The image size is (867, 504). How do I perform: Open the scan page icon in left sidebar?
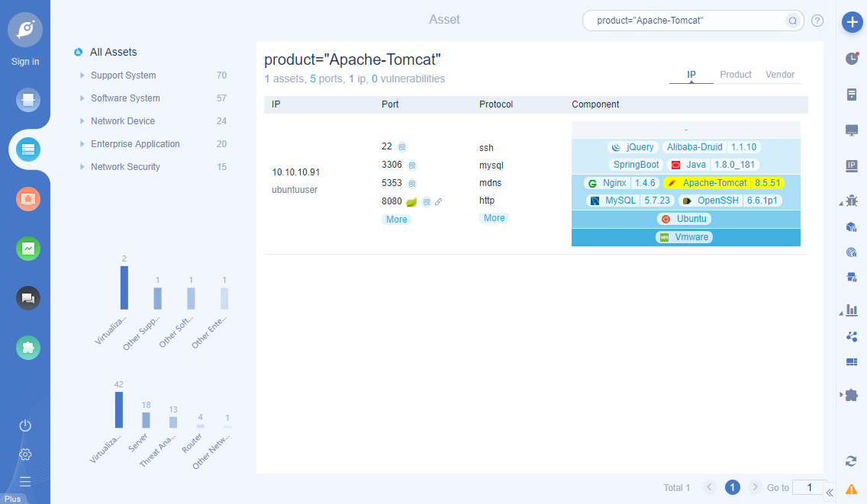coord(27,100)
